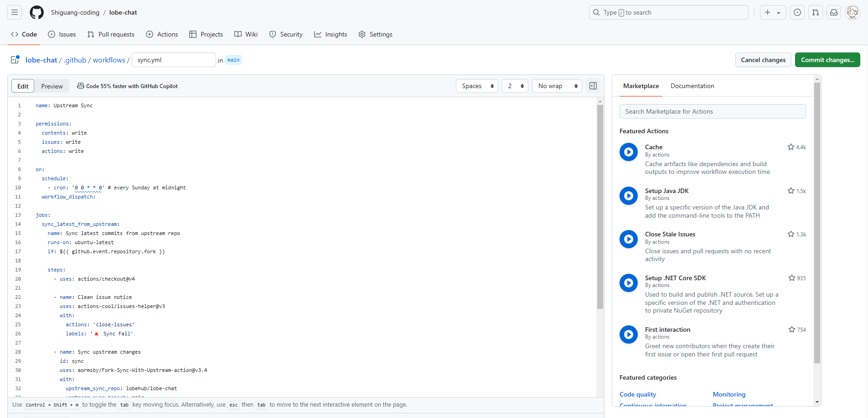Click the Marketplace panel vertical scrollbar
Screen dimensions: 868x418
(817, 223)
